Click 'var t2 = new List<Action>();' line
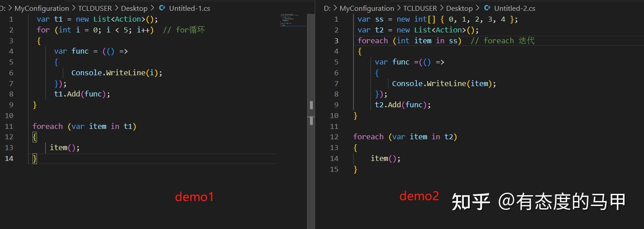The width and height of the screenshot is (644, 229). [418, 30]
